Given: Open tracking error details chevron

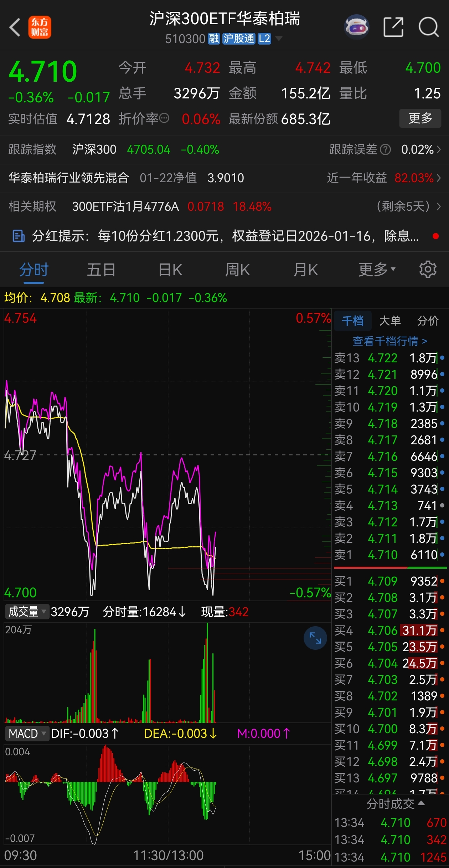Looking at the screenshot, I should [439, 149].
